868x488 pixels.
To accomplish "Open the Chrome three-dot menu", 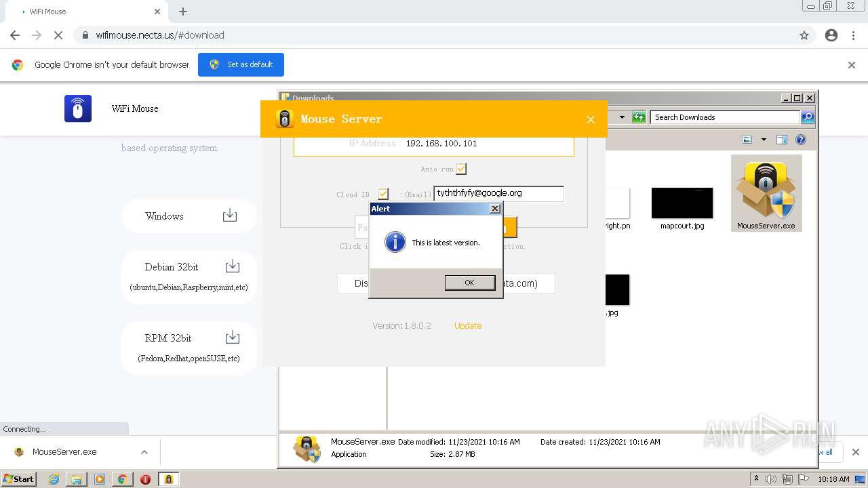I will tap(854, 35).
